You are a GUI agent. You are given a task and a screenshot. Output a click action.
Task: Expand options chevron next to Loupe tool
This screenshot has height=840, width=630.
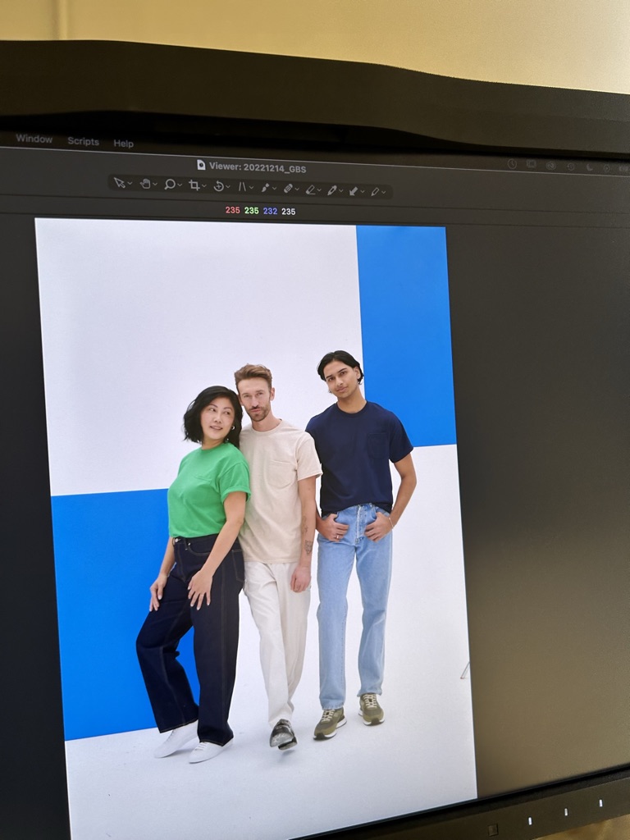coord(180,185)
